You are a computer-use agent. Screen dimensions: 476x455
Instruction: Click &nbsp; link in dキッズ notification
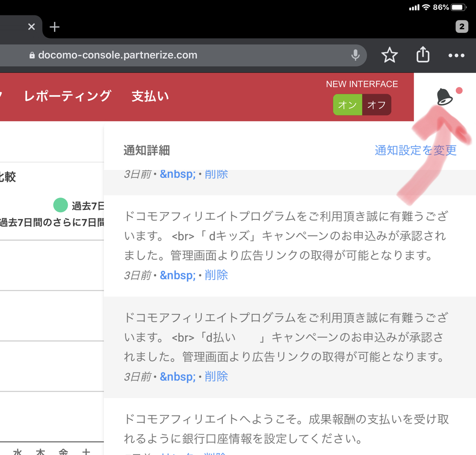[178, 275]
